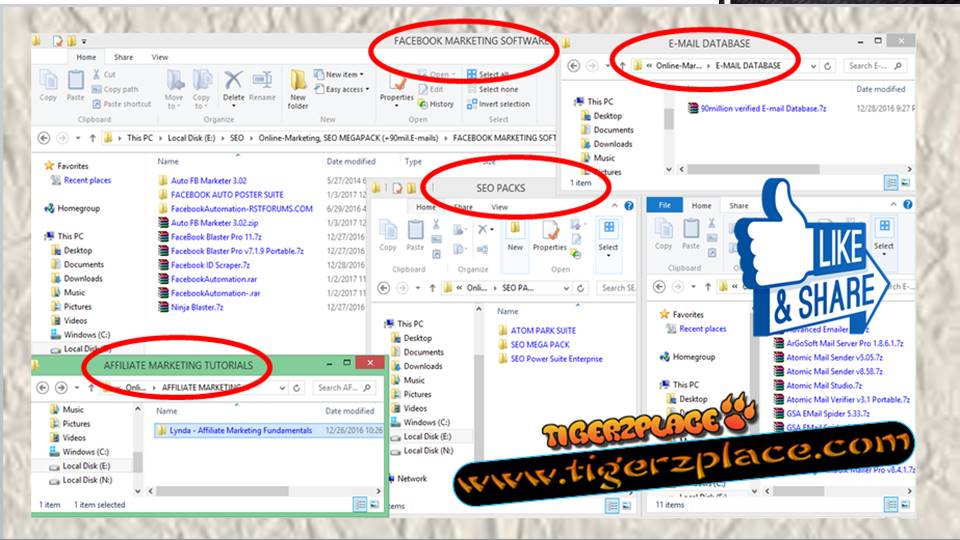Screen dimensions: 960x540
Task: Open the Delete dropdown arrow in Organize group
Action: [x=233, y=106]
